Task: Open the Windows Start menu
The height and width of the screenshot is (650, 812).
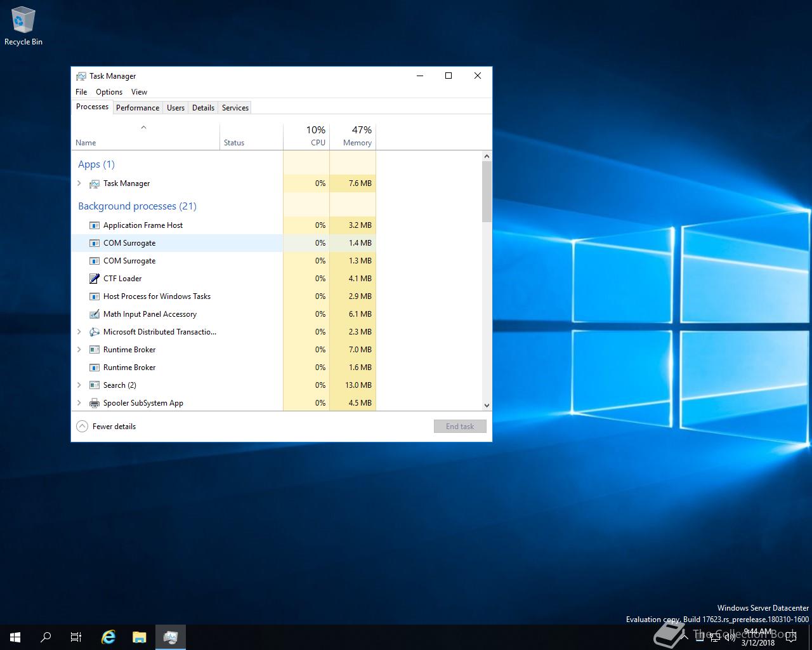Action: tap(15, 637)
